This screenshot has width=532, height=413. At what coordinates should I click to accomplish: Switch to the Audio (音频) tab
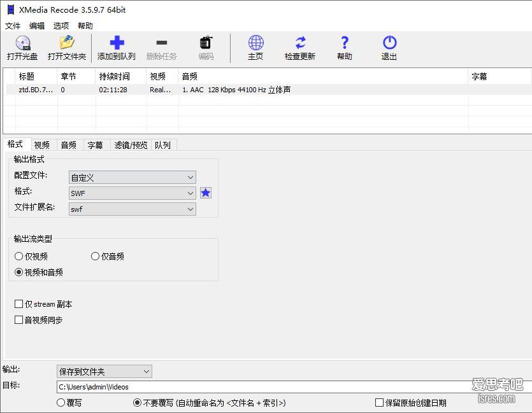(x=69, y=145)
